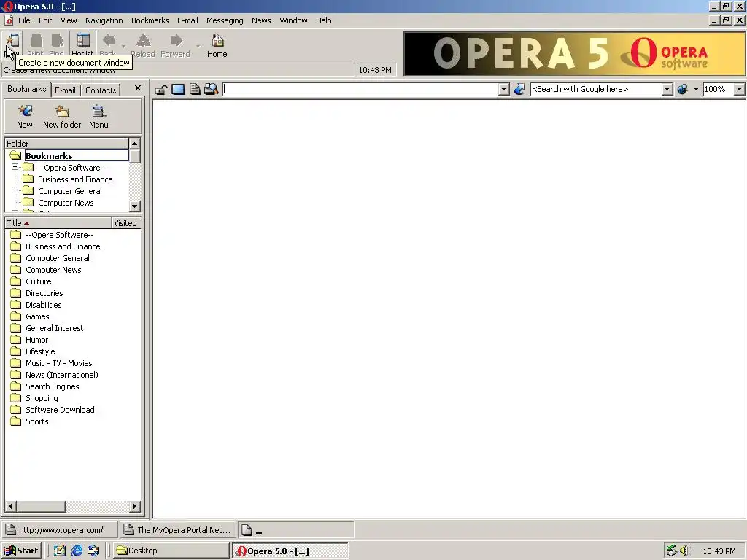Select the Disabilities folder in list

(x=43, y=305)
